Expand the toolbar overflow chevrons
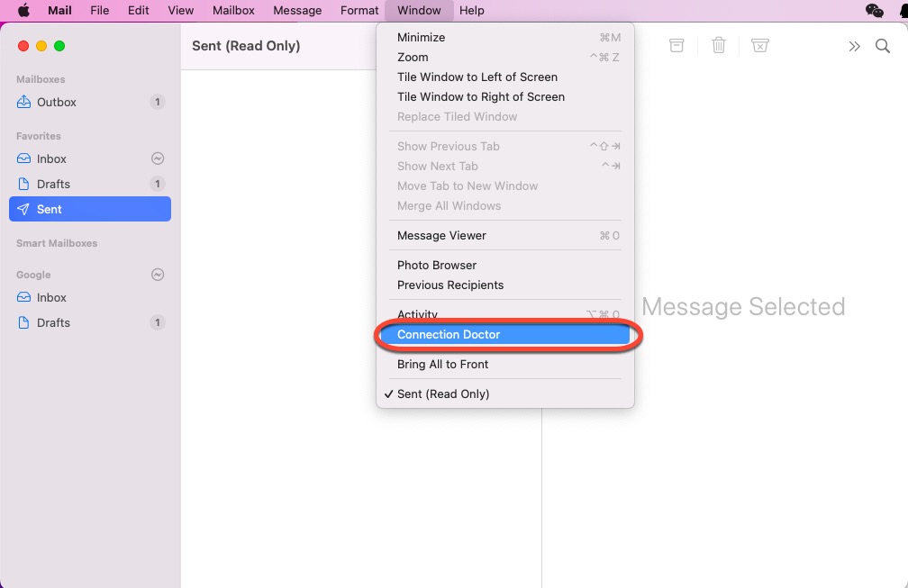Viewport: 908px width, 588px height. tap(854, 46)
